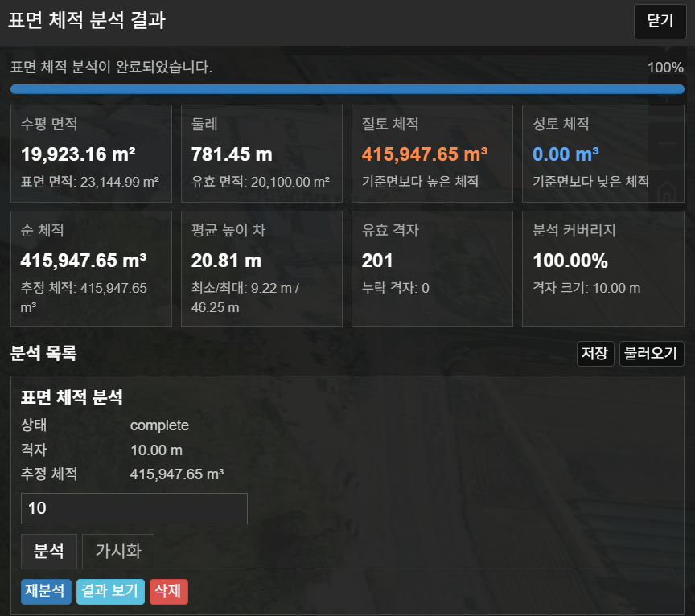Click the 최소/최대: 9.22 m / 46.25 m text
Image resolution: width=695 pixels, height=616 pixels.
tap(245, 298)
